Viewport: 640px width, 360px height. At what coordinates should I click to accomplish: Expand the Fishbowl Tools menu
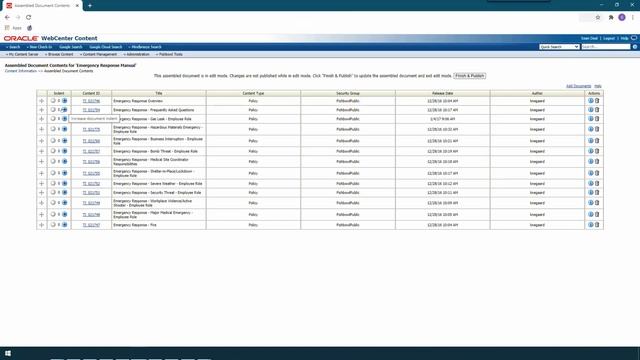[169, 54]
